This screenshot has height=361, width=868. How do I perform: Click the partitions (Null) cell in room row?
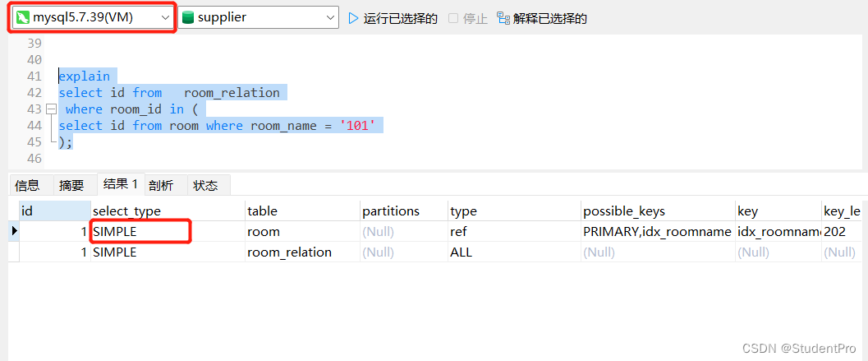(x=403, y=232)
